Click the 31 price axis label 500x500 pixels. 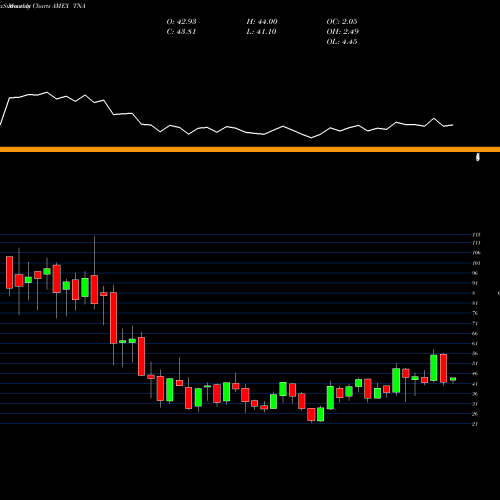click(x=475, y=404)
